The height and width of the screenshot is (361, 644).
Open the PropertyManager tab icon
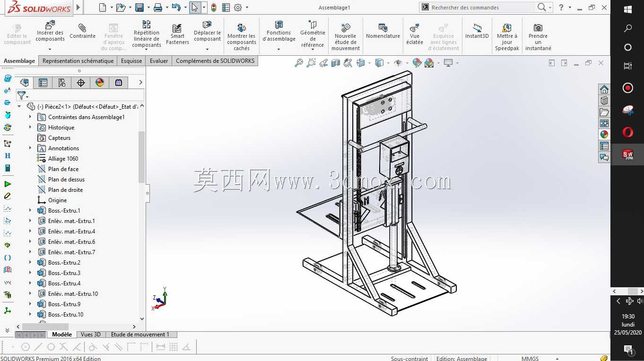pyautogui.click(x=43, y=83)
